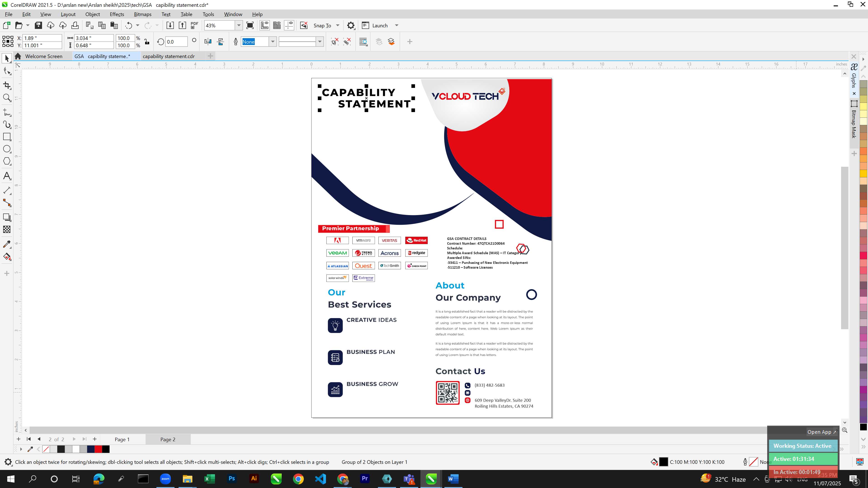Switch to capability statement.cdr tab
The image size is (868, 488).
pos(168,56)
